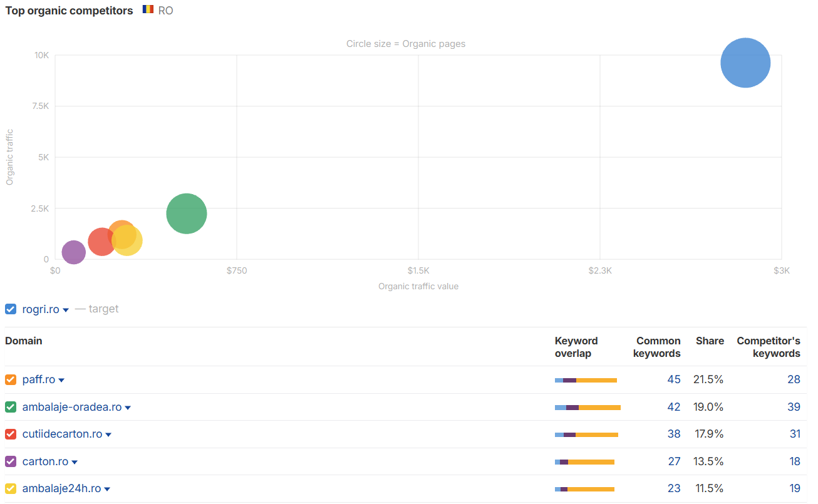The width and height of the screenshot is (818, 504).
Task: Disable the cutiidecarton.ro red checkbox
Action: [11, 435]
